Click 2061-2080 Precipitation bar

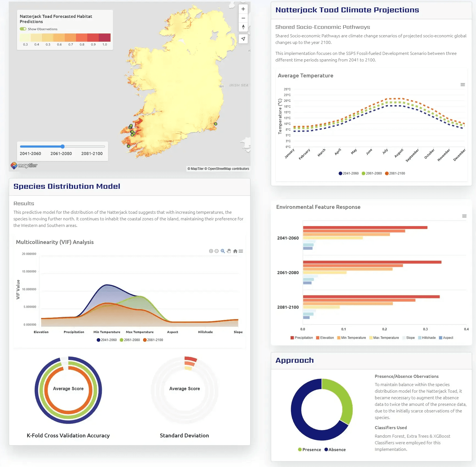(372, 262)
